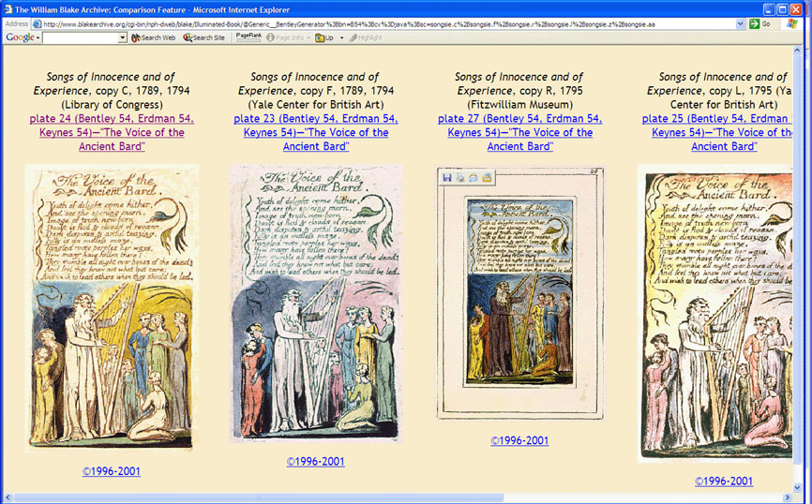Email the image using the envelope icon
Screen dimensions: 812x504
[x=473, y=177]
